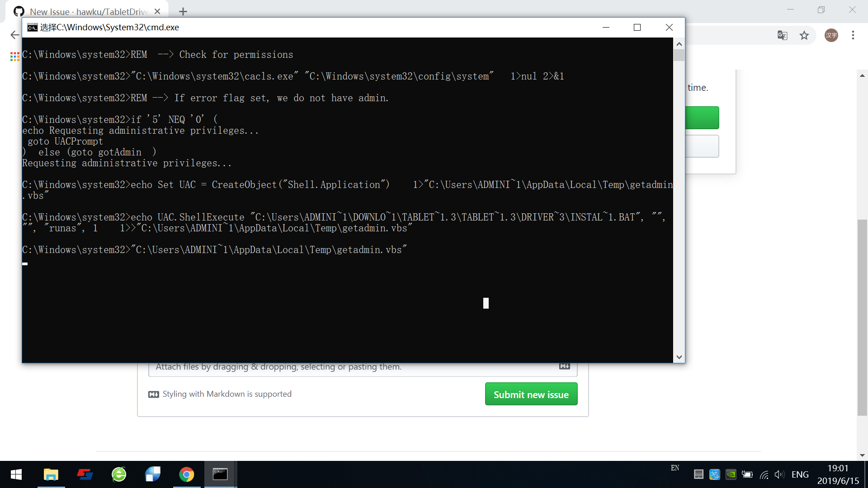Open the Wi-Fi network tray icon
Screen dimensions: 868x488
point(764,474)
